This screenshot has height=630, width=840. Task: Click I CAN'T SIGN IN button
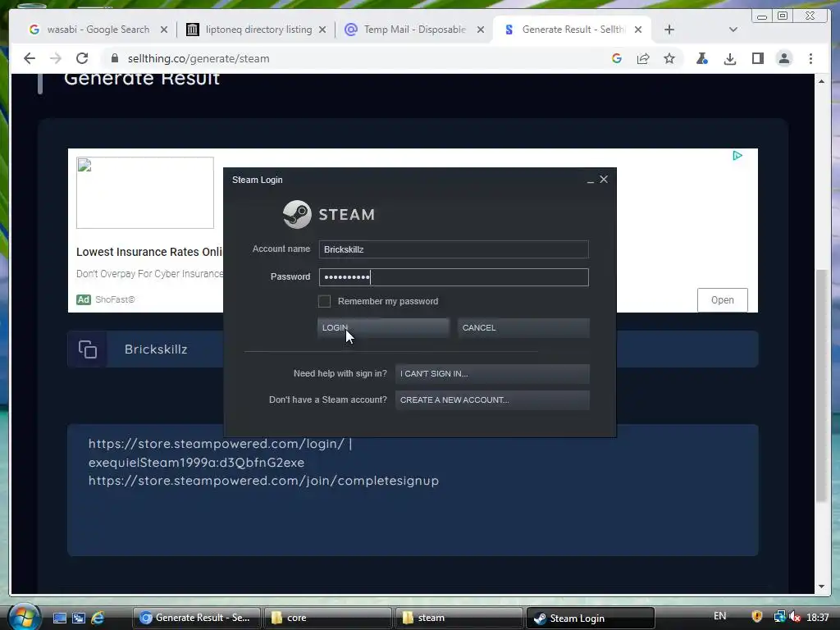pos(492,374)
